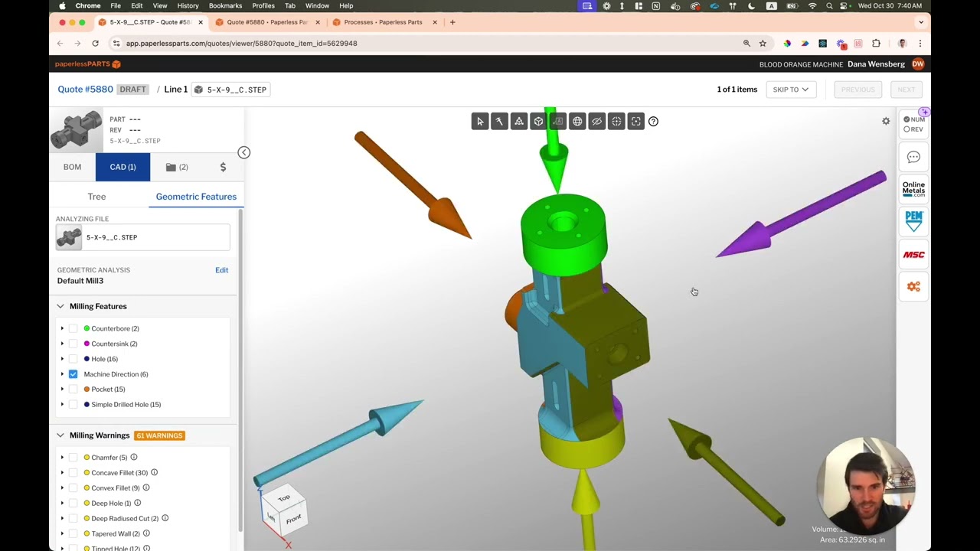The image size is (980, 551).
Task: Click the fit-to-screen frame icon
Action: pyautogui.click(x=636, y=122)
